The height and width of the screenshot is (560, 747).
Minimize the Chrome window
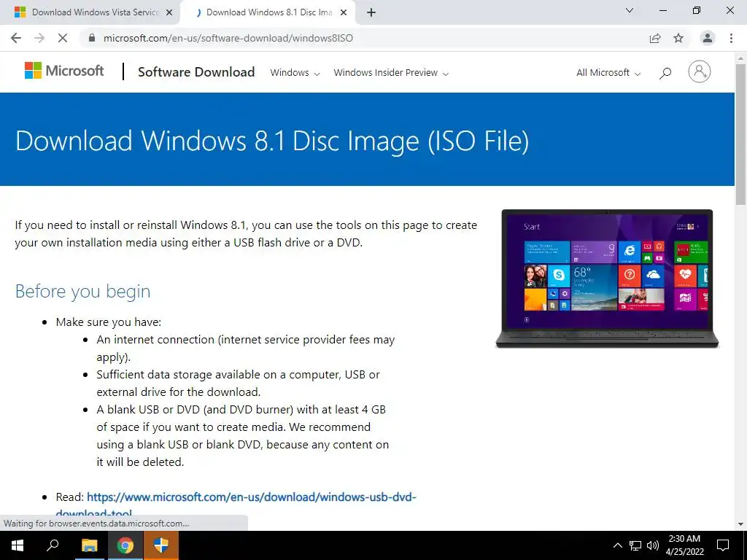(662, 10)
